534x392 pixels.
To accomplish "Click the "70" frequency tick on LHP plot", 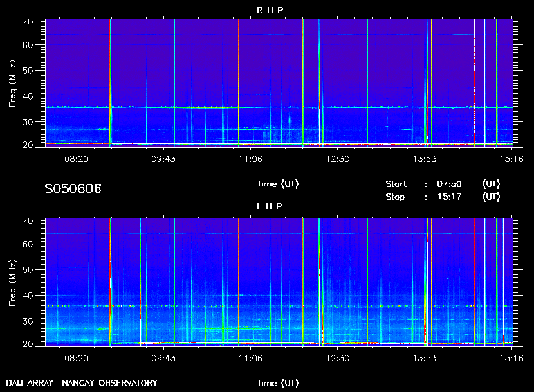I will point(28,221).
